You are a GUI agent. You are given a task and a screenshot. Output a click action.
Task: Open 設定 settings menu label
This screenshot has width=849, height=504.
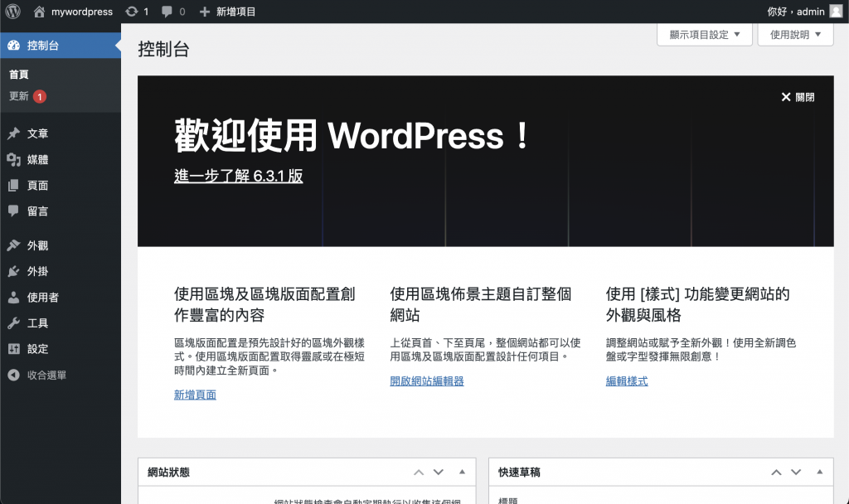pyautogui.click(x=38, y=349)
